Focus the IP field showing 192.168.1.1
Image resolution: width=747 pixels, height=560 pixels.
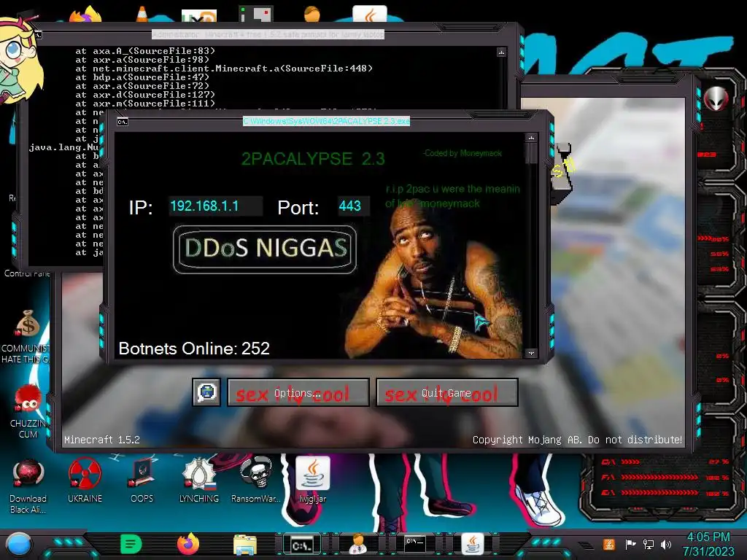pos(215,206)
